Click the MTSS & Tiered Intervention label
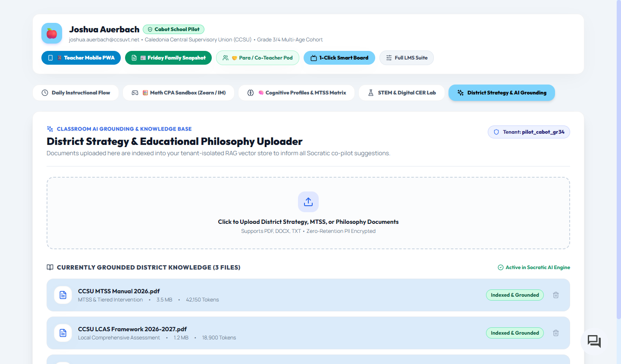Image resolution: width=621 pixels, height=364 pixels. coord(110,300)
